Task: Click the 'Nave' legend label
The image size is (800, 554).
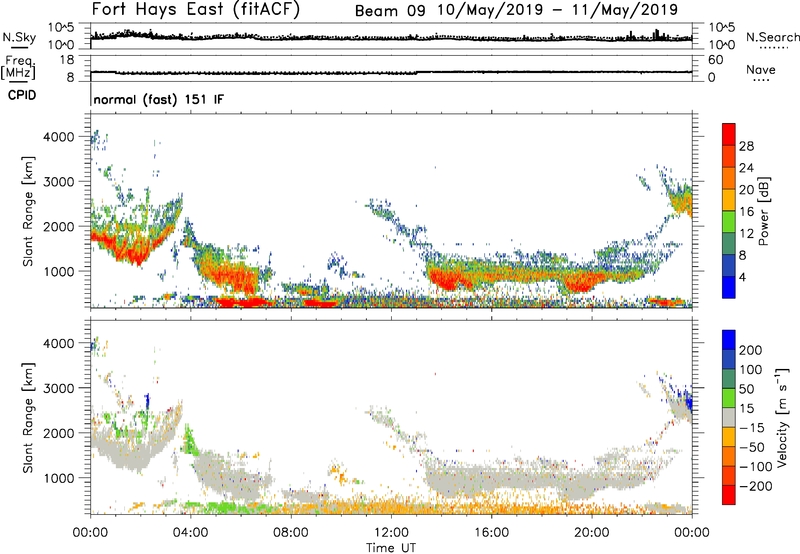Action: click(761, 69)
